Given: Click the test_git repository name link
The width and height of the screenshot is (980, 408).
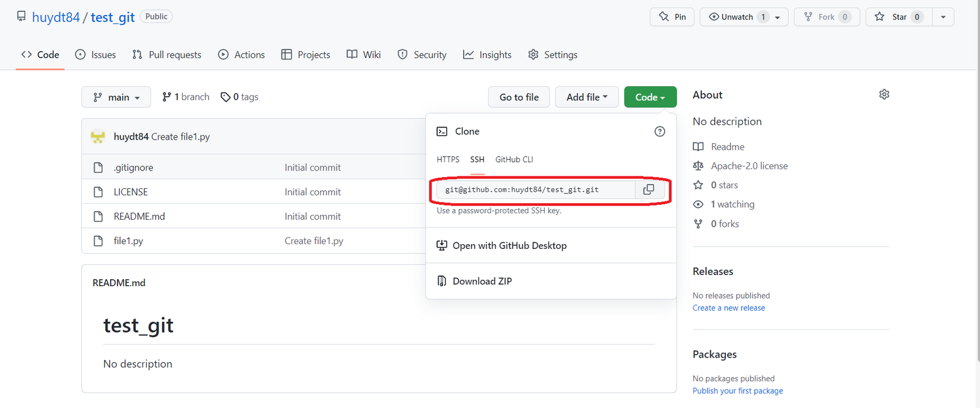Looking at the screenshot, I should pyautogui.click(x=113, y=17).
